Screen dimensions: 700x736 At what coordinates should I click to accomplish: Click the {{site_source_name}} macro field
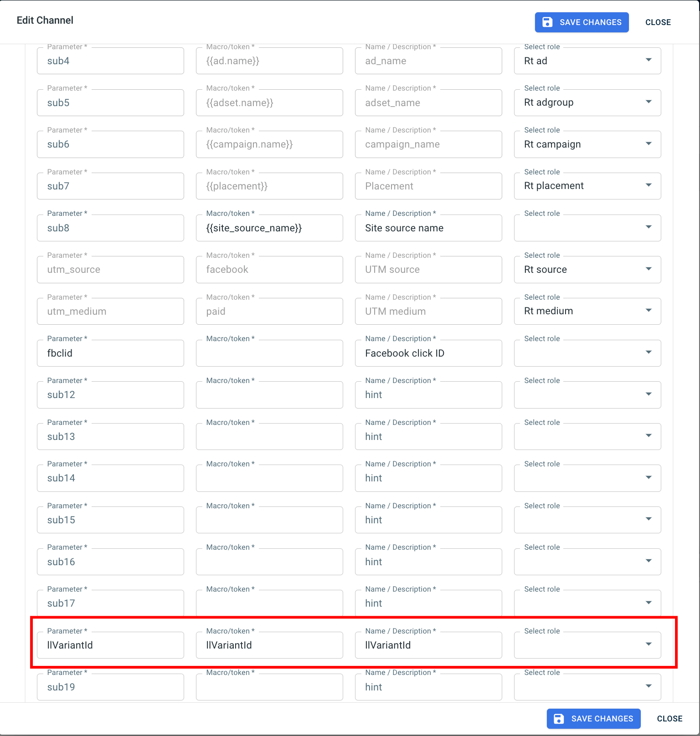click(269, 228)
